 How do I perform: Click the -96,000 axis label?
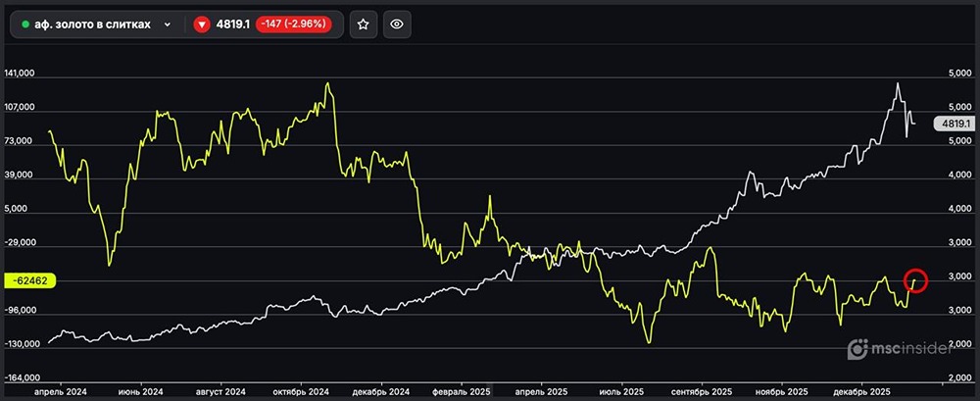(20, 311)
